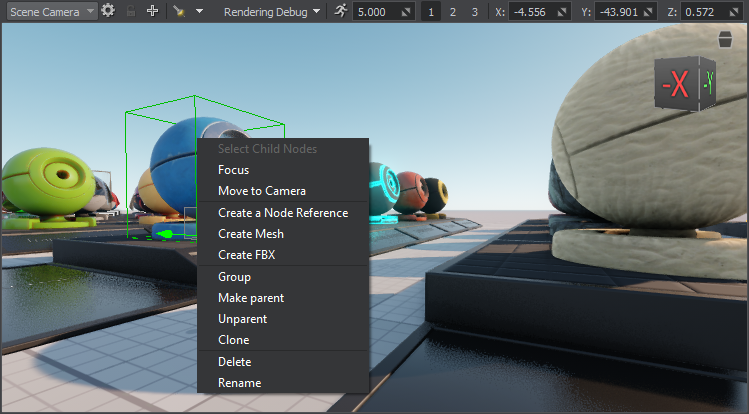749x414 pixels.
Task: Open the Scene Camera dropdown
Action: point(51,11)
